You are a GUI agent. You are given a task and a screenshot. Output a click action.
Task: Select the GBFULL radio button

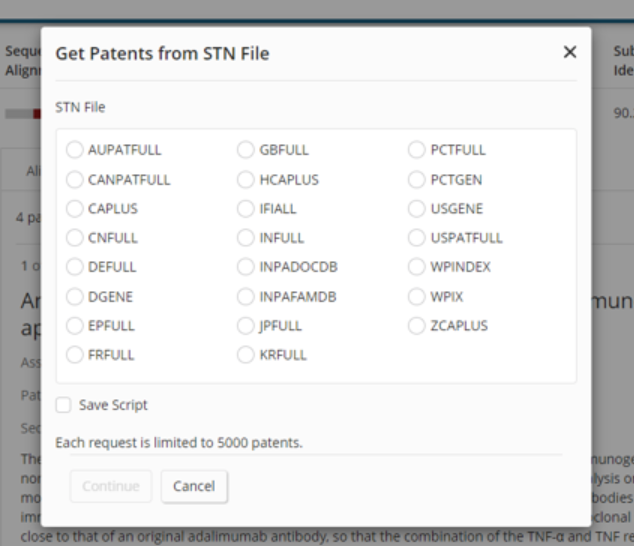click(246, 150)
